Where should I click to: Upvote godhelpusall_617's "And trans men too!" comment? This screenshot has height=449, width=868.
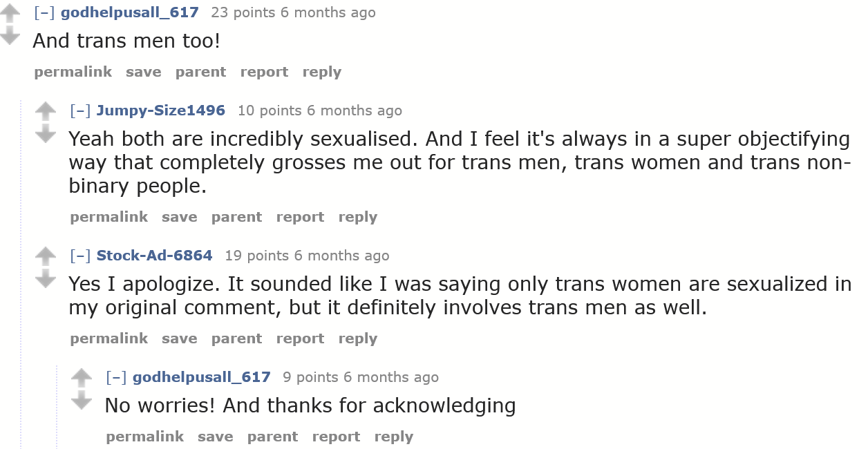click(x=10, y=15)
